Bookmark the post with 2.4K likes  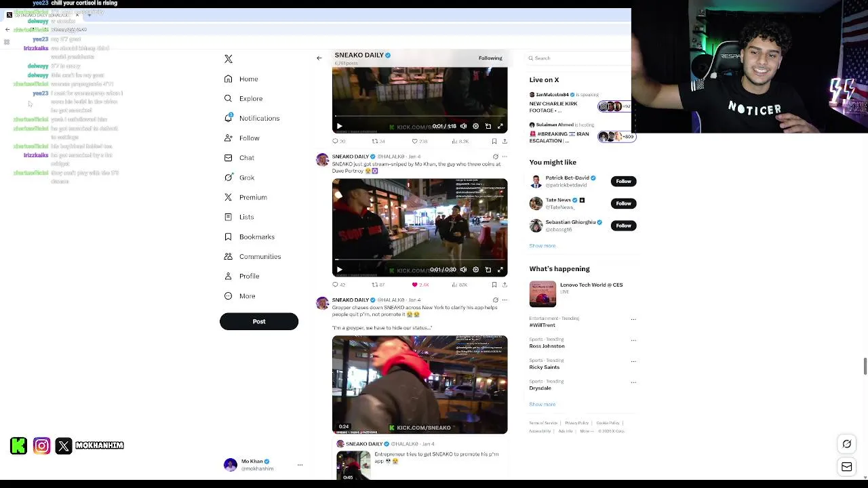click(494, 285)
